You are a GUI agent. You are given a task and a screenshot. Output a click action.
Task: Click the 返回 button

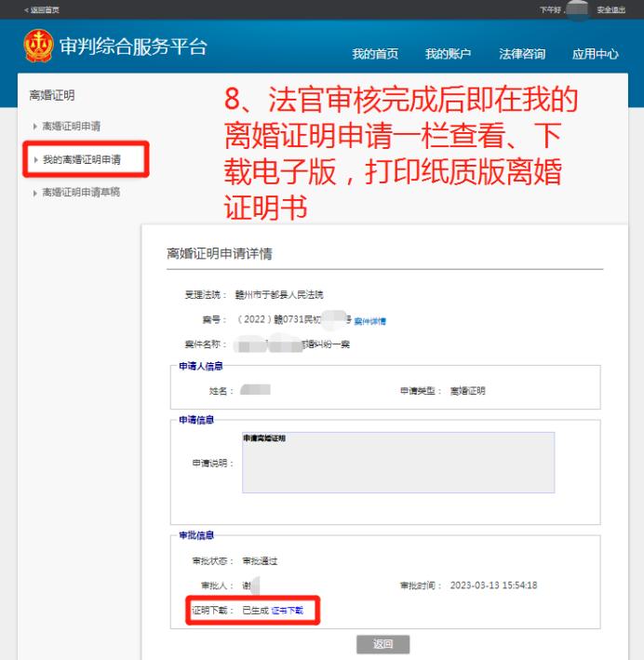pyautogui.click(x=382, y=644)
